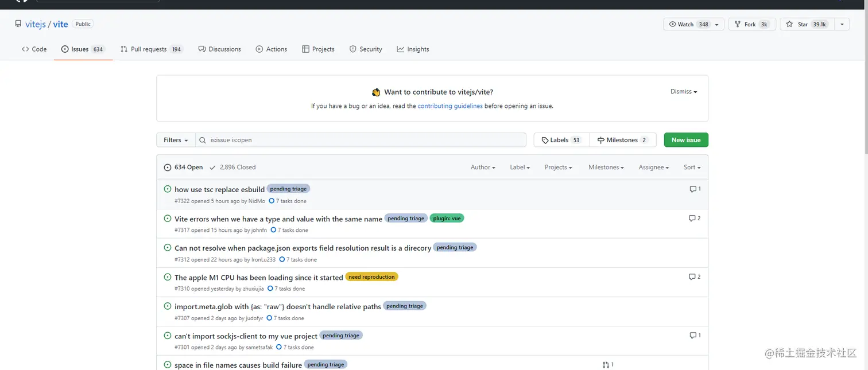Click the 'need reproduction' label
868x370 pixels.
(x=371, y=276)
